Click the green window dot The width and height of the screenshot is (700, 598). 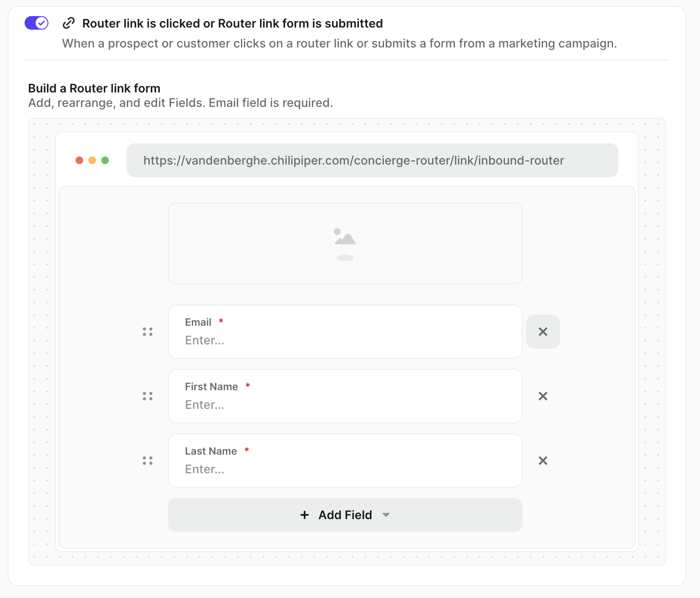[x=105, y=160]
